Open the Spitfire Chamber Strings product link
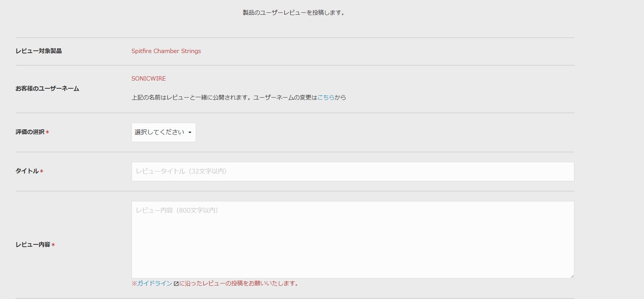The height and width of the screenshot is (299, 644). click(x=166, y=51)
